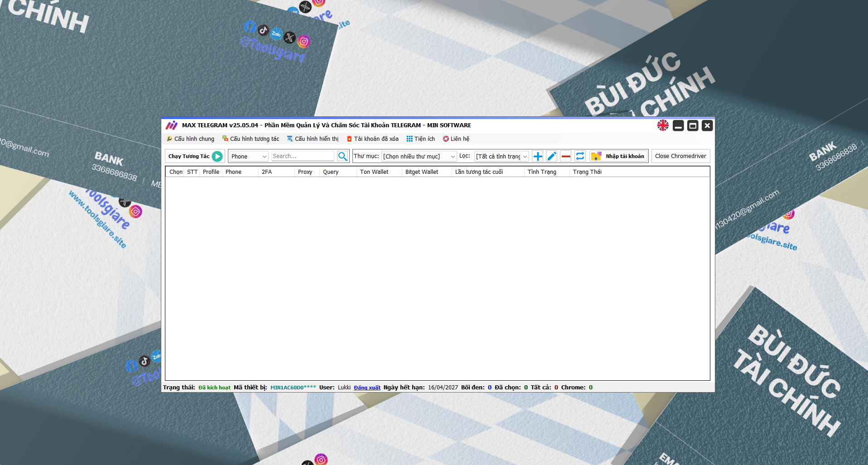868x465 pixels.
Task: Add account with blue plus icon
Action: point(538,156)
